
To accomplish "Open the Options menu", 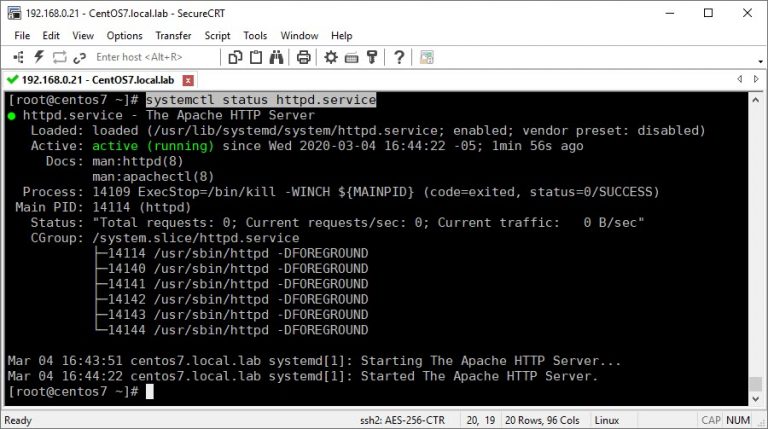I will (124, 36).
